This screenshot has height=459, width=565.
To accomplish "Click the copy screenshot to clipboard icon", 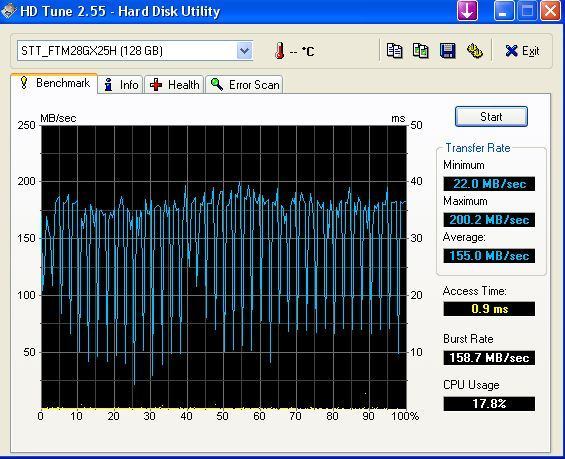I will point(421,51).
